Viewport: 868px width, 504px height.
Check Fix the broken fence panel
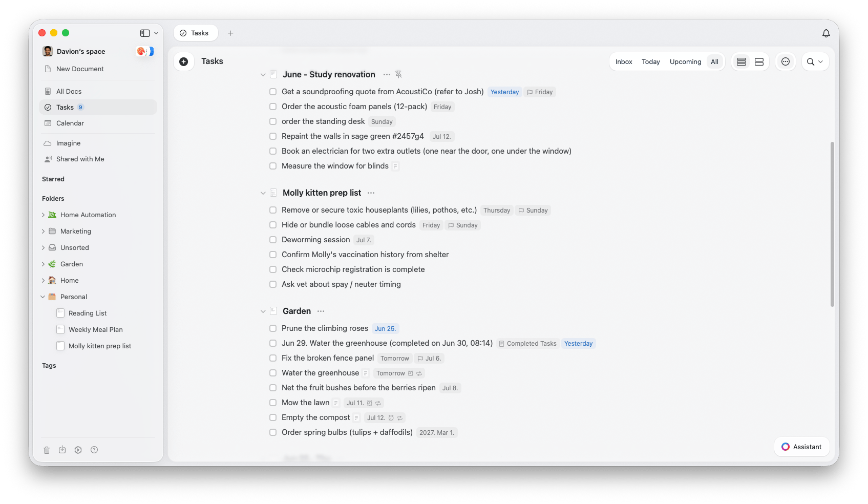click(x=273, y=359)
